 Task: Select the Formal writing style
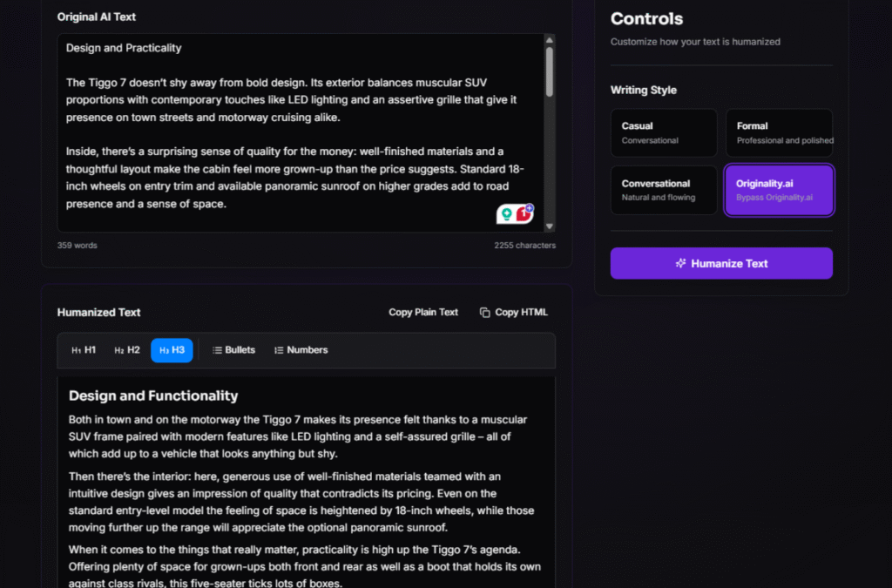tap(778, 132)
